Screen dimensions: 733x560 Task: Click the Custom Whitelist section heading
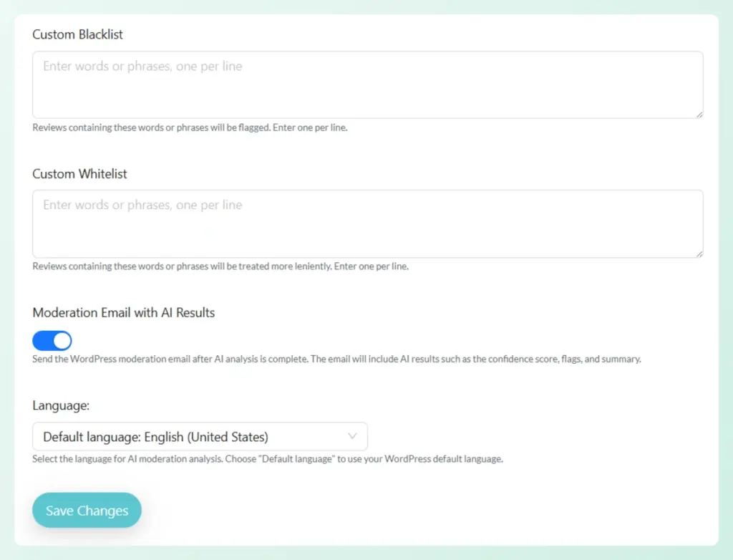pyautogui.click(x=79, y=174)
